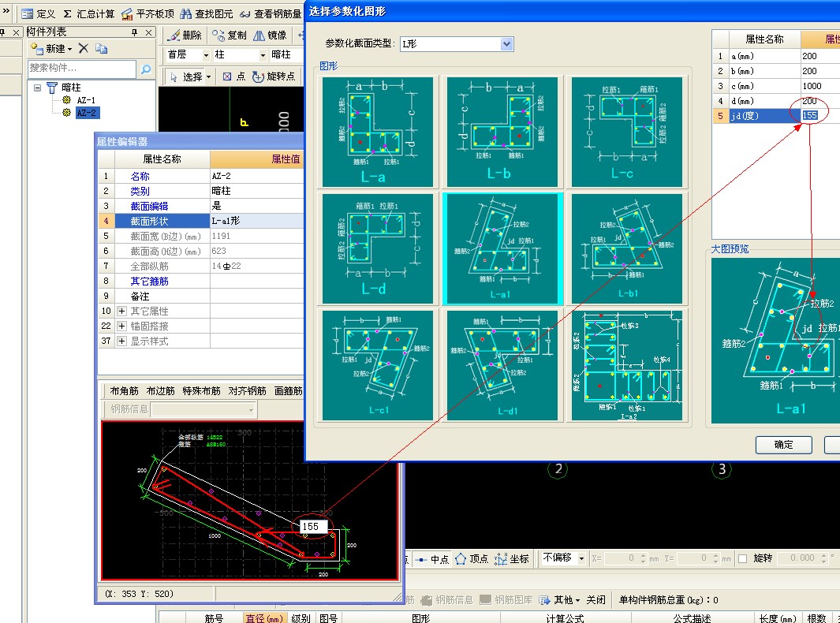Click the 镜像 mirror tool
Image resolution: width=840 pixels, height=623 pixels.
(x=270, y=35)
